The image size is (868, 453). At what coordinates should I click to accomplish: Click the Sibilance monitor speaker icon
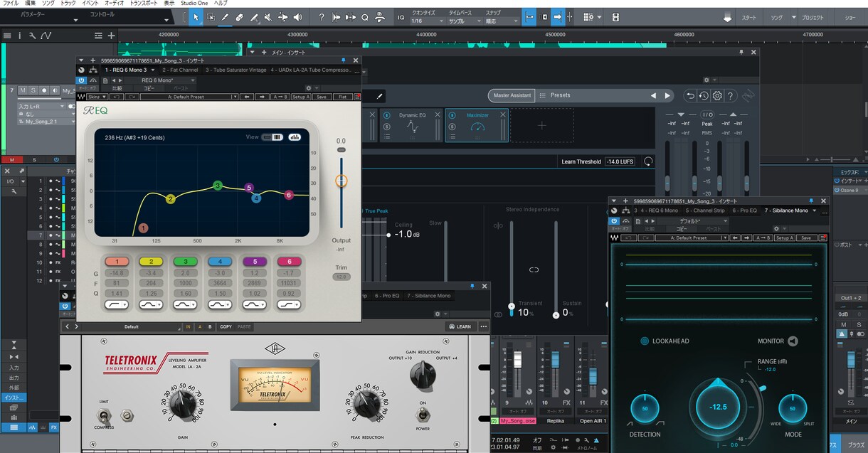tap(793, 341)
